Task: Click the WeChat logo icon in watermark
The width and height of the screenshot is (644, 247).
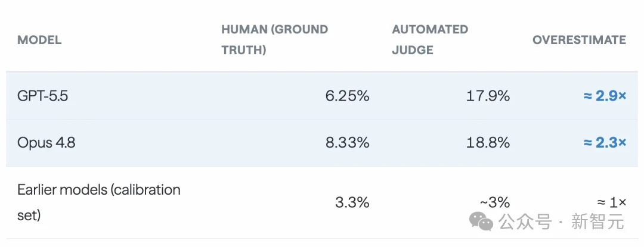Action: (481, 221)
